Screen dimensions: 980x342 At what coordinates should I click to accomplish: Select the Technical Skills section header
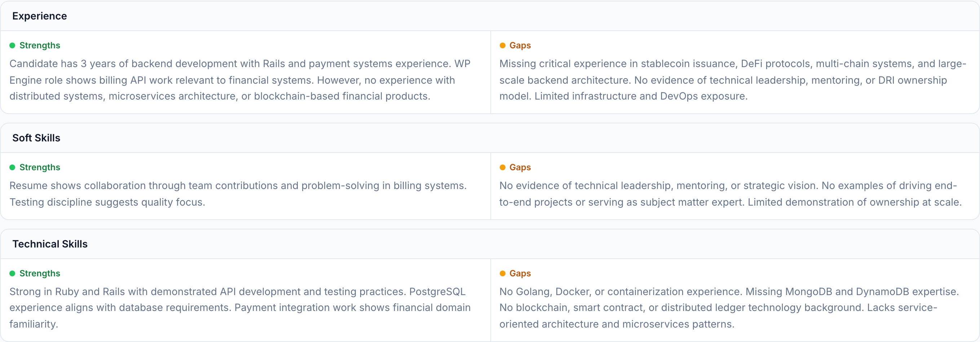click(50, 244)
